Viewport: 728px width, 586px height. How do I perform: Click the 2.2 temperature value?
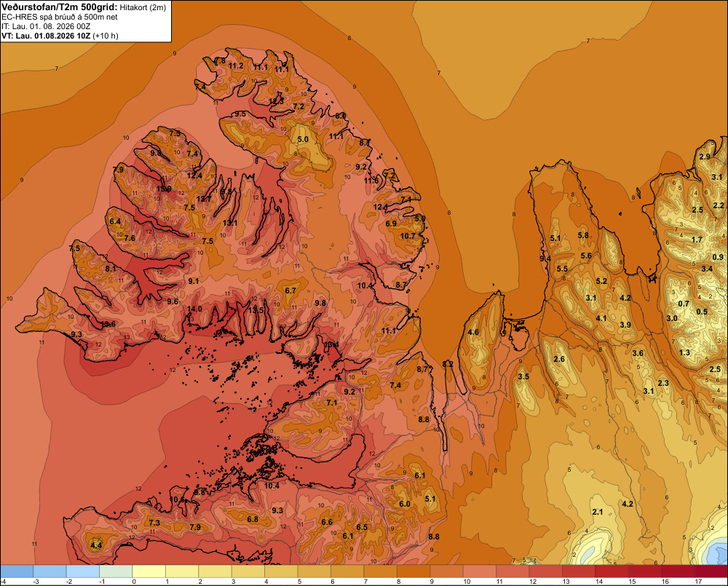[x=719, y=205]
